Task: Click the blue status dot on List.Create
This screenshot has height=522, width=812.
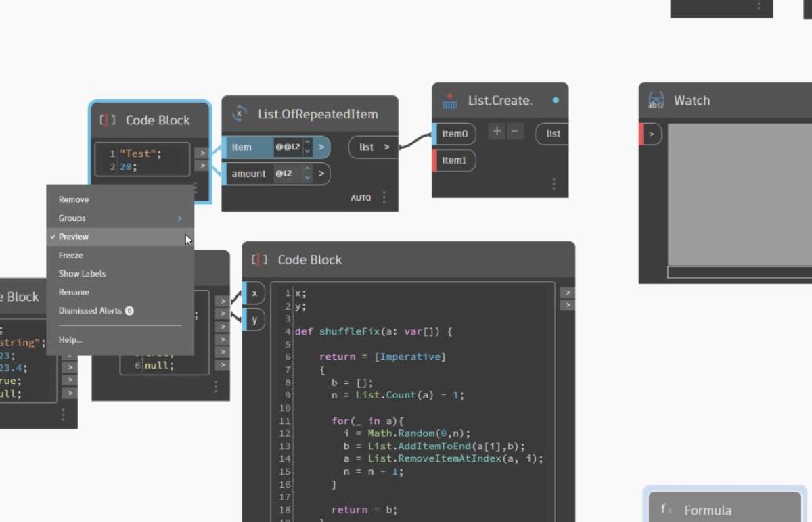Action: pyautogui.click(x=556, y=100)
